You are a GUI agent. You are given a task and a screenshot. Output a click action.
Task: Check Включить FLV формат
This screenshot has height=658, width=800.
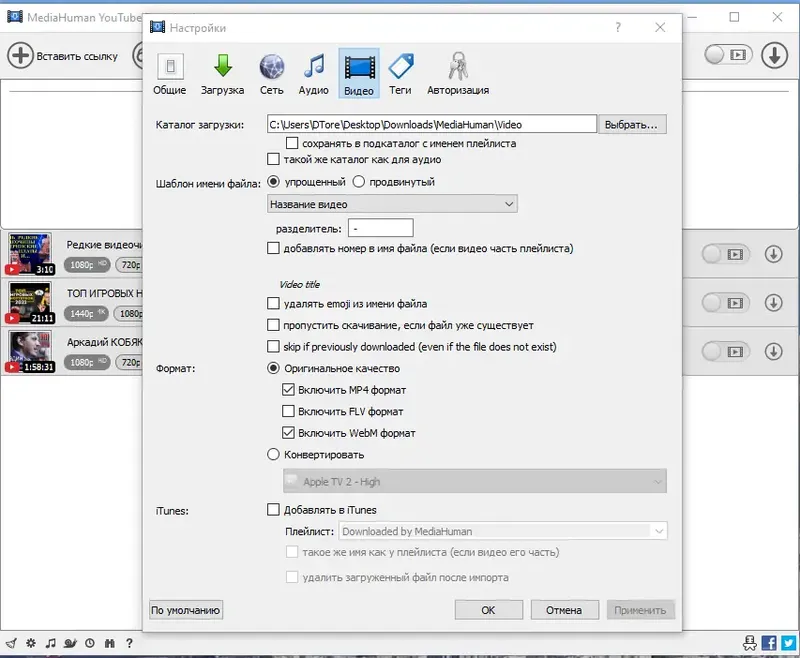point(288,411)
